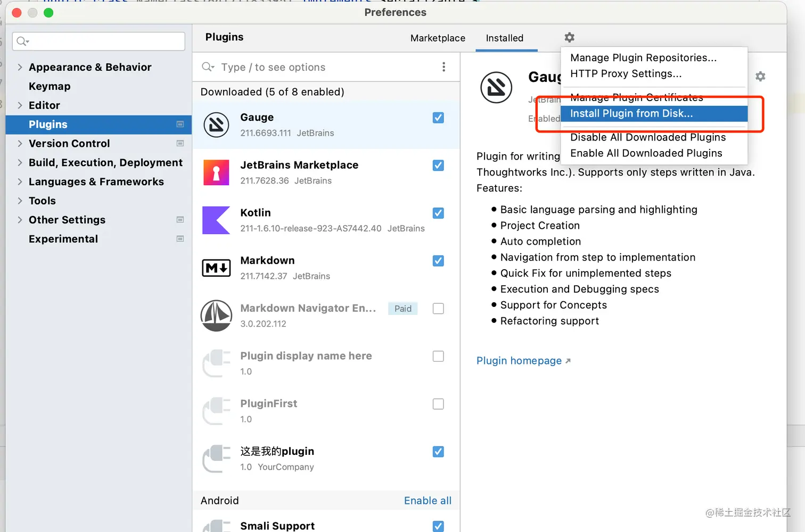Viewport: 805px width, 532px height.
Task: Click the icon of Plugin display name here
Action: click(216, 363)
